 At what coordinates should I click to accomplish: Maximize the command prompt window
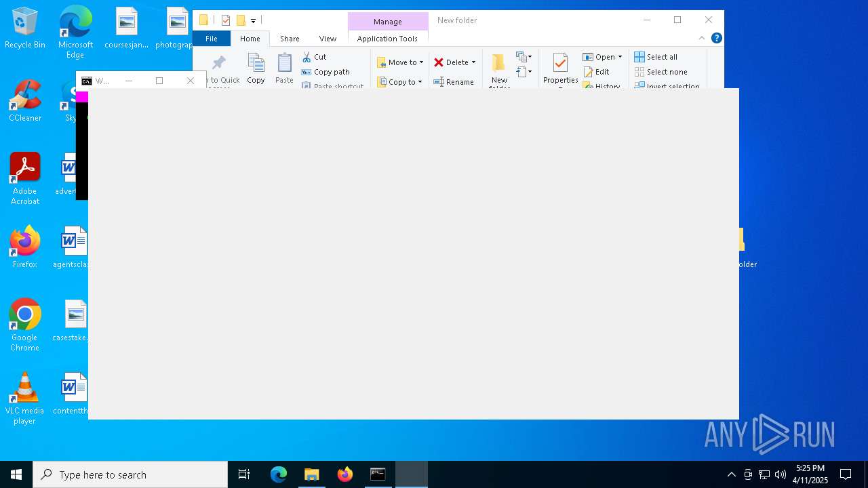click(x=159, y=81)
